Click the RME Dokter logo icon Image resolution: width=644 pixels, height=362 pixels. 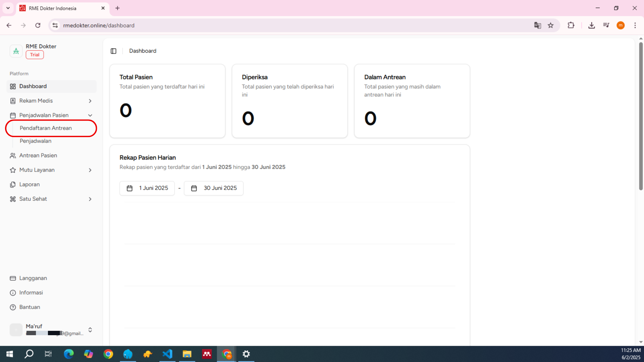point(16,51)
